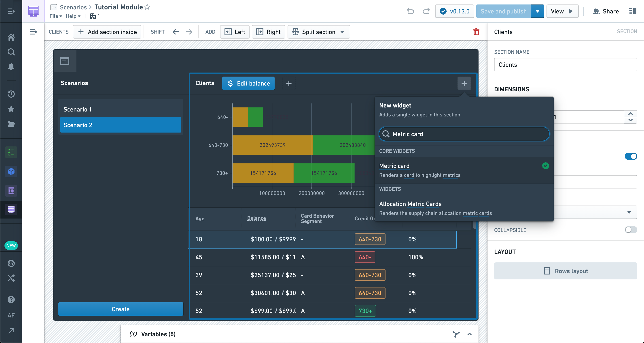The width and height of the screenshot is (644, 343).
Task: Click the undo arrow icon
Action: coord(411,11)
